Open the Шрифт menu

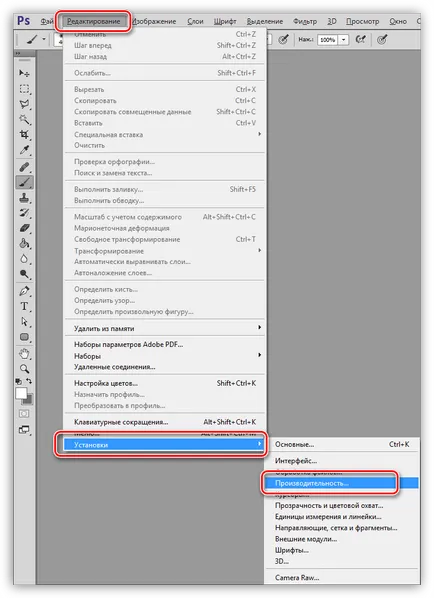tap(225, 21)
